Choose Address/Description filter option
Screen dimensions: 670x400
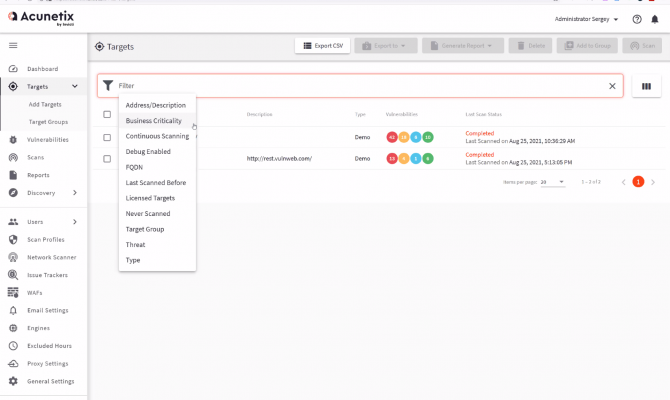pyautogui.click(x=156, y=105)
